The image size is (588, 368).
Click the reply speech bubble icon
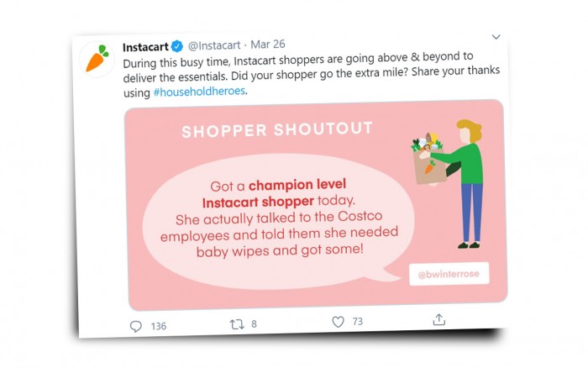coord(136,325)
